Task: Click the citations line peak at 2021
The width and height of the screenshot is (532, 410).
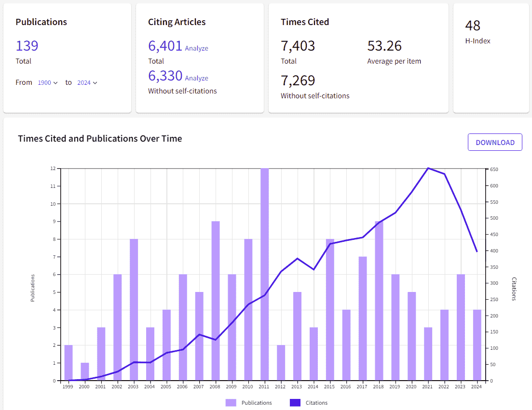Action: coord(428,168)
